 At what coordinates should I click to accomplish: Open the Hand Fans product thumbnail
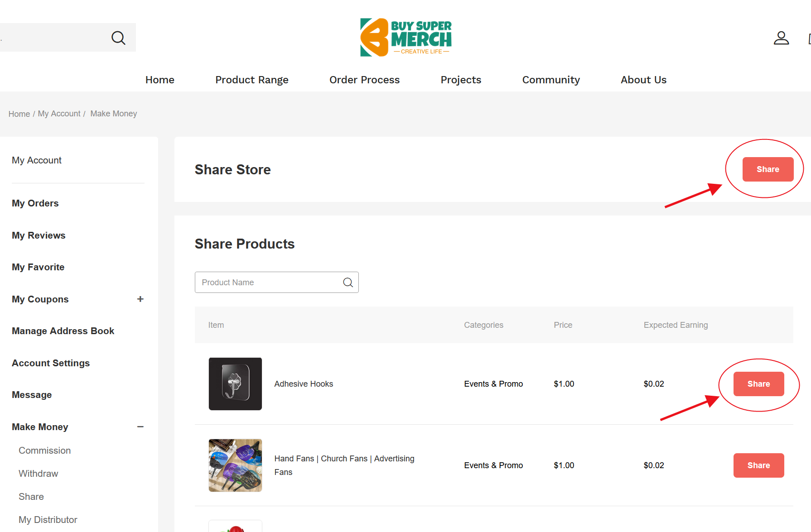point(235,465)
